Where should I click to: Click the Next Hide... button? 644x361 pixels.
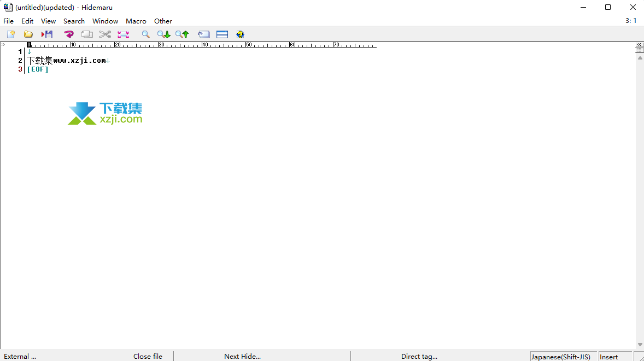tap(242, 357)
